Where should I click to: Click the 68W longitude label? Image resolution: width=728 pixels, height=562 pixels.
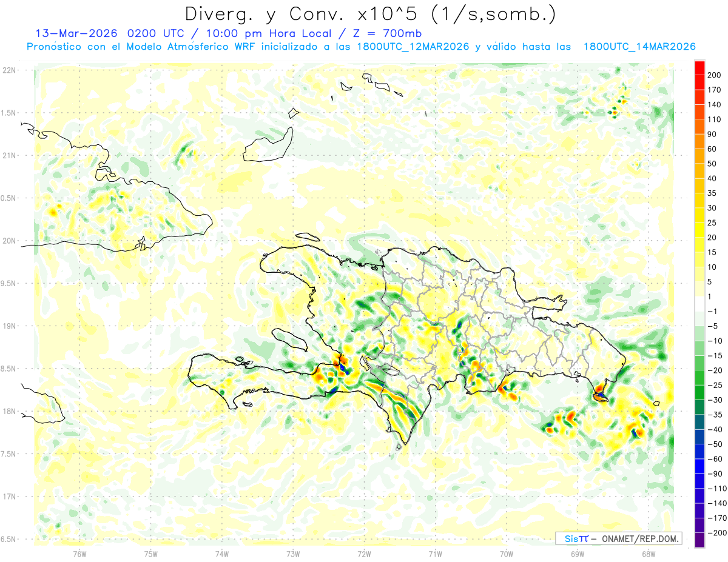(x=649, y=553)
